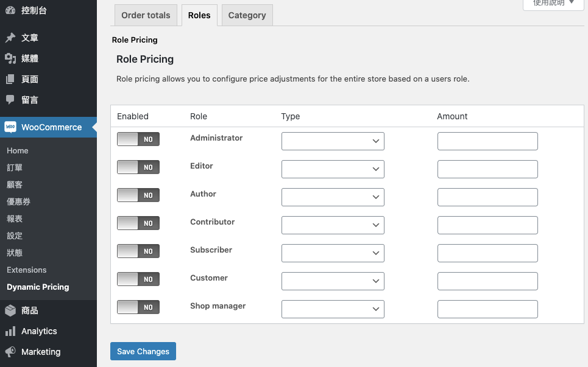Click the Amount field for Author

[487, 197]
